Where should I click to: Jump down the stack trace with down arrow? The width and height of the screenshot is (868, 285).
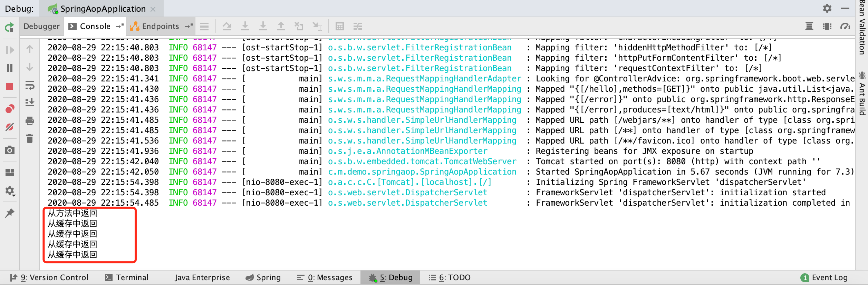(30, 67)
